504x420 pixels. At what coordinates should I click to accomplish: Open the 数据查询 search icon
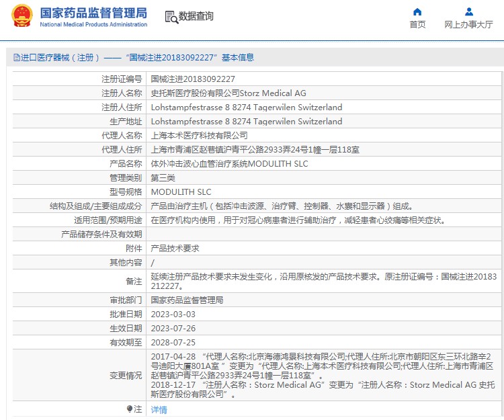pyautogui.click(x=171, y=17)
